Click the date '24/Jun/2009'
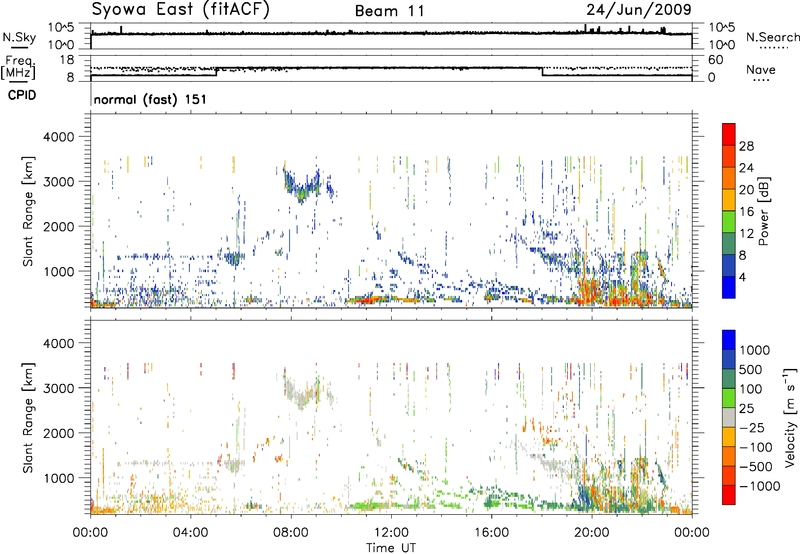 639,9
